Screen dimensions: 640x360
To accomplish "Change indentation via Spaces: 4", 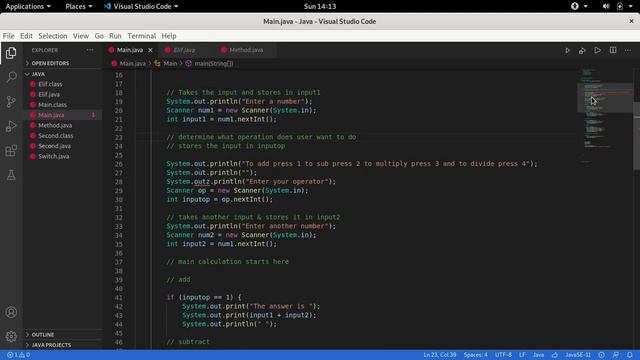I will pos(476,355).
